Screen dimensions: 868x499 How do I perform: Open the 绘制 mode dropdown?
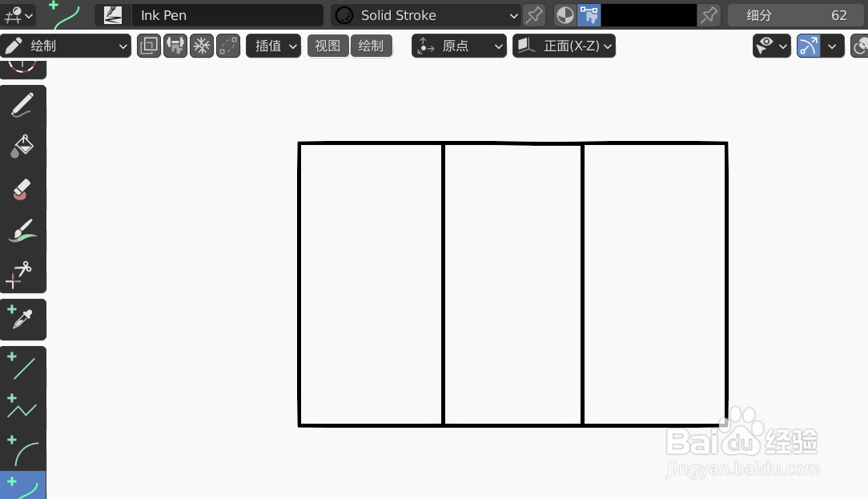tap(66, 46)
